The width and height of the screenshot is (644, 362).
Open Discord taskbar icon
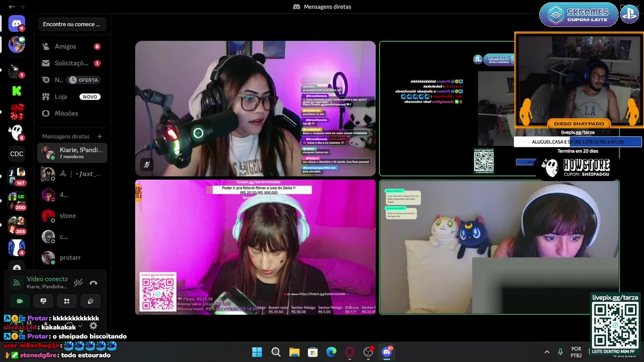(387, 352)
